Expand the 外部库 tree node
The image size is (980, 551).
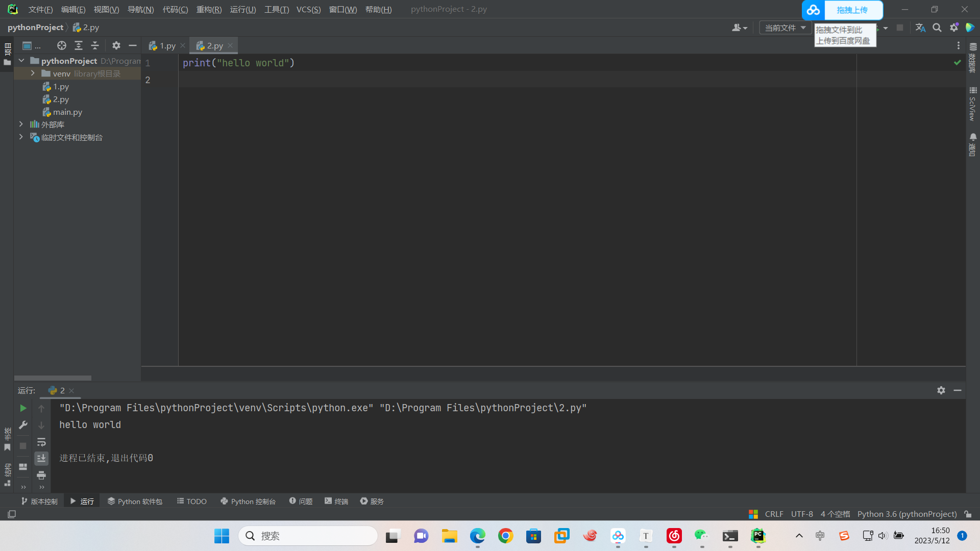[21, 124]
